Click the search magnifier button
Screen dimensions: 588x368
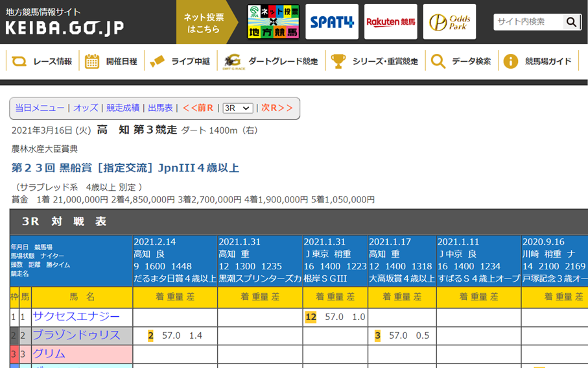tap(571, 22)
